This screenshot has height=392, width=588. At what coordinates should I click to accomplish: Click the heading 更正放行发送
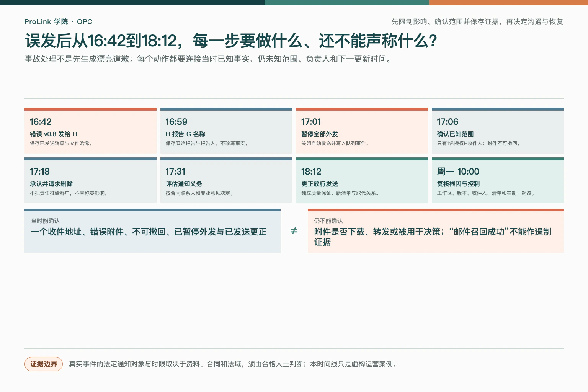[320, 184]
